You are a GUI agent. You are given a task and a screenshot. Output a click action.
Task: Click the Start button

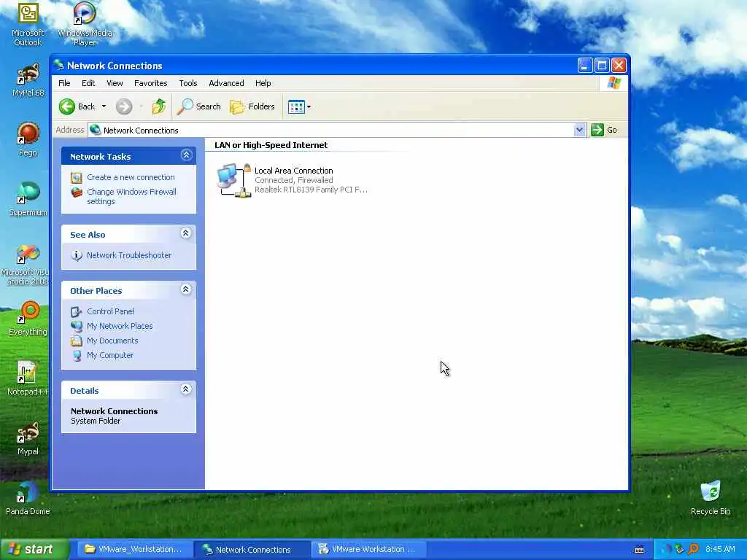[34, 550]
